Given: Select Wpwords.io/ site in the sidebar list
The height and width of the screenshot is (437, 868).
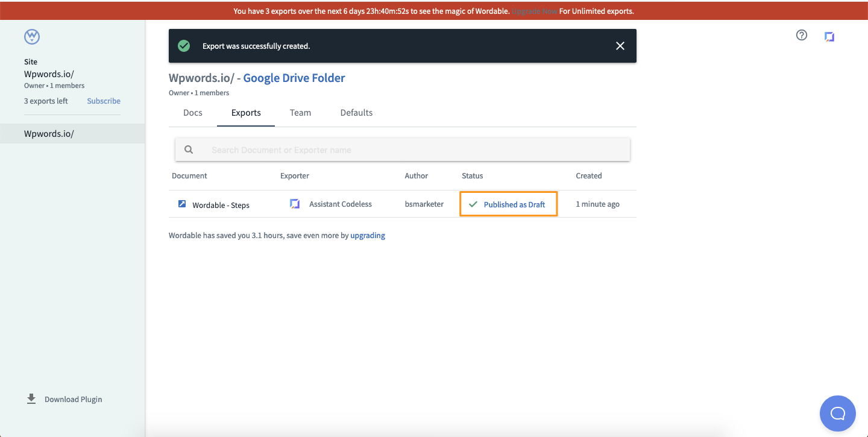Looking at the screenshot, I should pyautogui.click(x=49, y=134).
